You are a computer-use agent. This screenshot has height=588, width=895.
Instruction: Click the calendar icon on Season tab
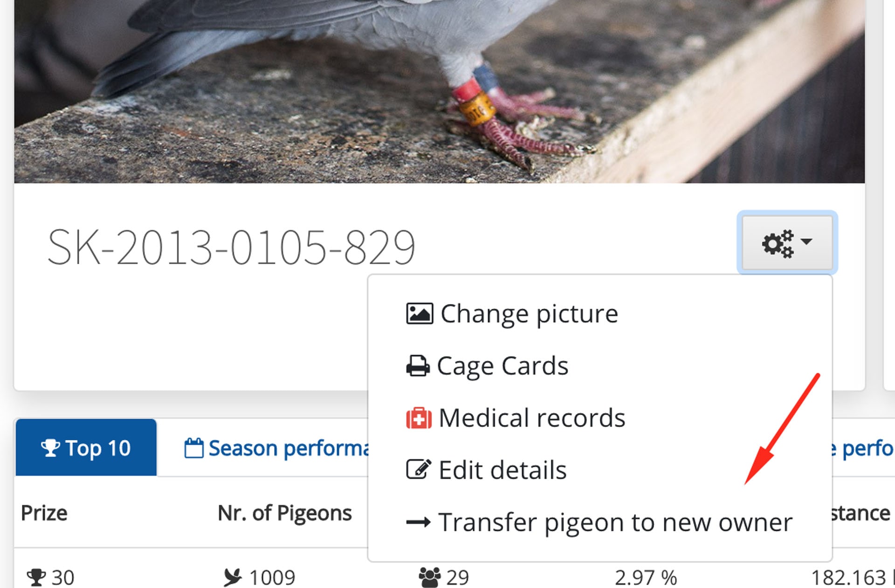point(193,448)
